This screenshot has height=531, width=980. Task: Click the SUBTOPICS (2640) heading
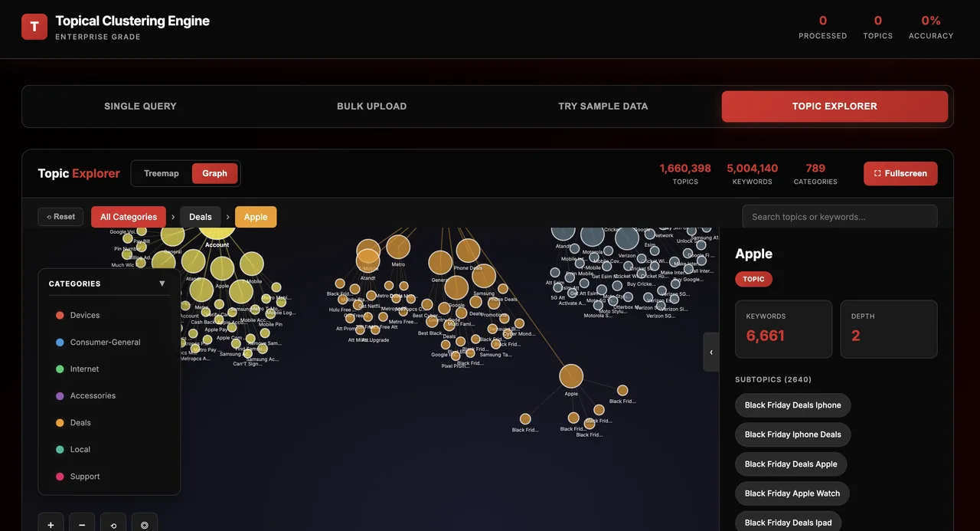(x=773, y=379)
